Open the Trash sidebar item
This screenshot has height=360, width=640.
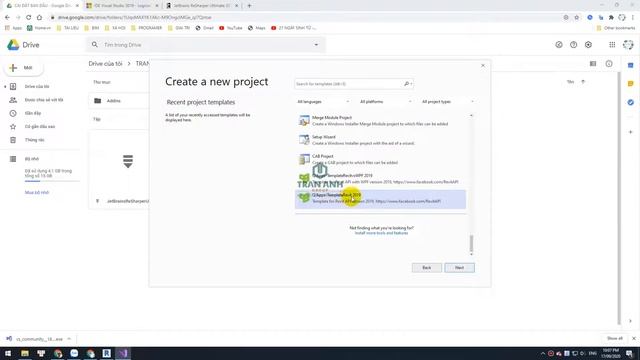pos(34,140)
